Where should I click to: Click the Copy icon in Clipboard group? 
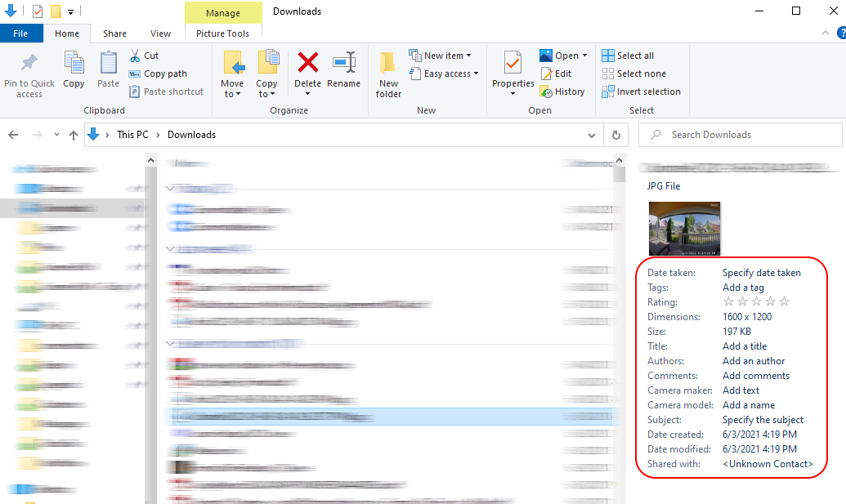(74, 63)
